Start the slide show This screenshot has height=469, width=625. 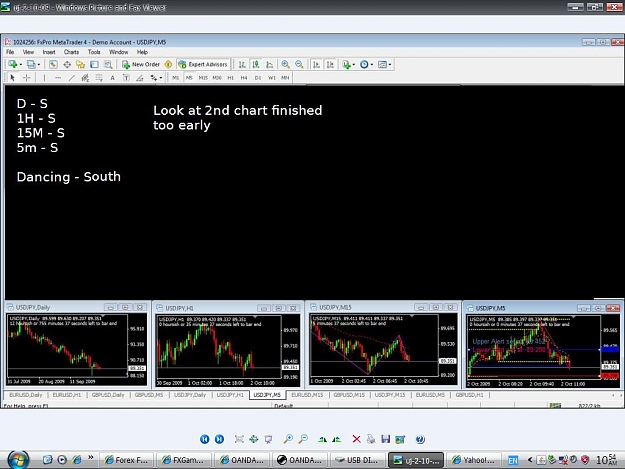point(268,439)
